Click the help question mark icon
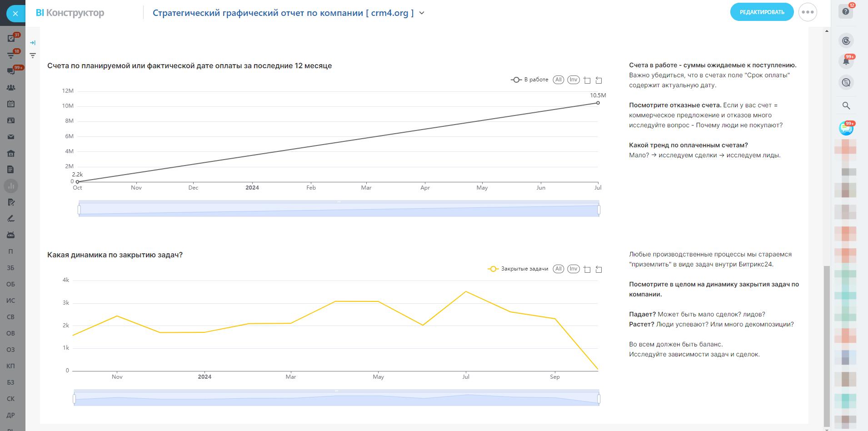The height and width of the screenshot is (431, 868). point(846,12)
